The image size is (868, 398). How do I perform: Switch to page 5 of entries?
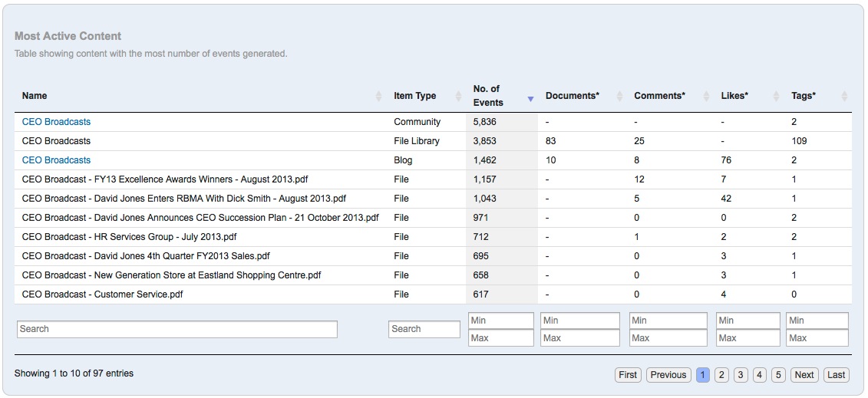778,375
